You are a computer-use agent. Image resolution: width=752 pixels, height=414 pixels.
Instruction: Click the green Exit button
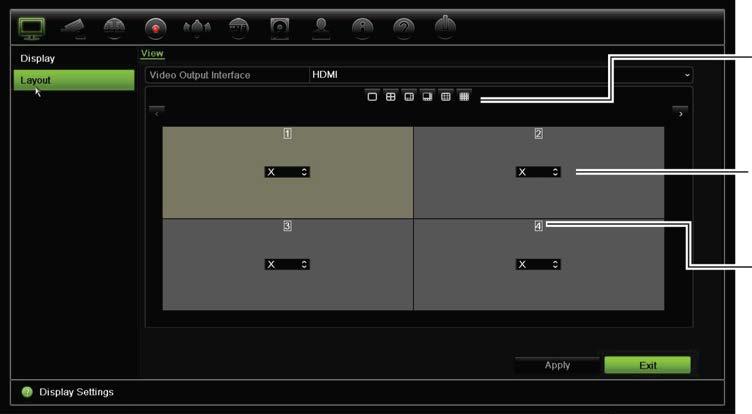pos(647,365)
